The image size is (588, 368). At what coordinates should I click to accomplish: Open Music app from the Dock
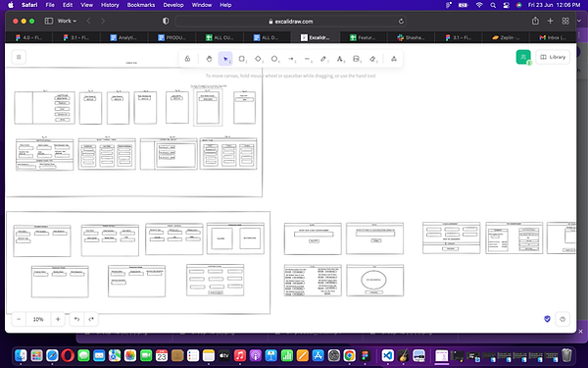[x=240, y=355]
